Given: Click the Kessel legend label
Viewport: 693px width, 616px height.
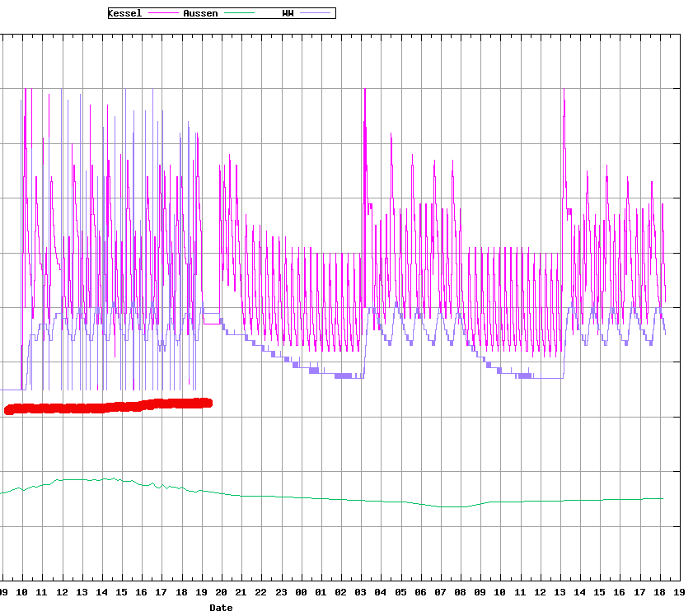Looking at the screenshot, I should pos(125,13).
